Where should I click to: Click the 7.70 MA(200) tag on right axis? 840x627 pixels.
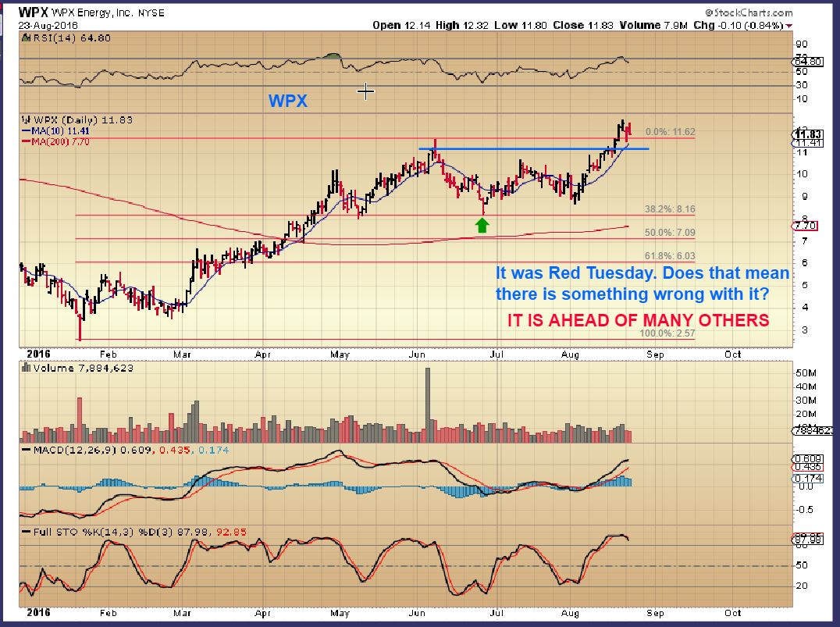(x=805, y=226)
